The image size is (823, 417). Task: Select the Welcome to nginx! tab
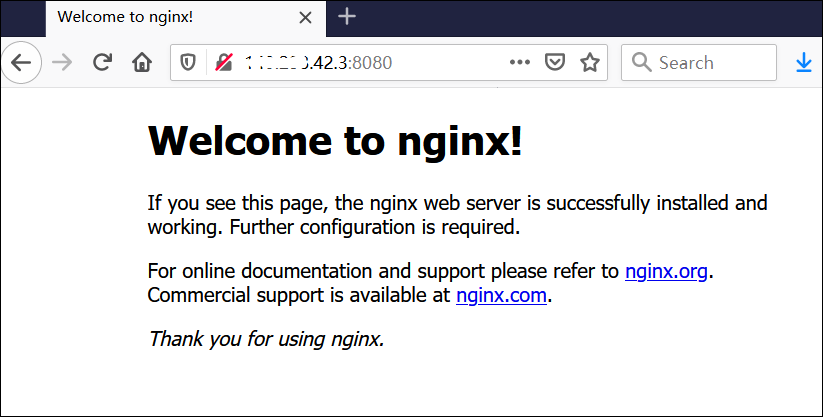click(186, 18)
